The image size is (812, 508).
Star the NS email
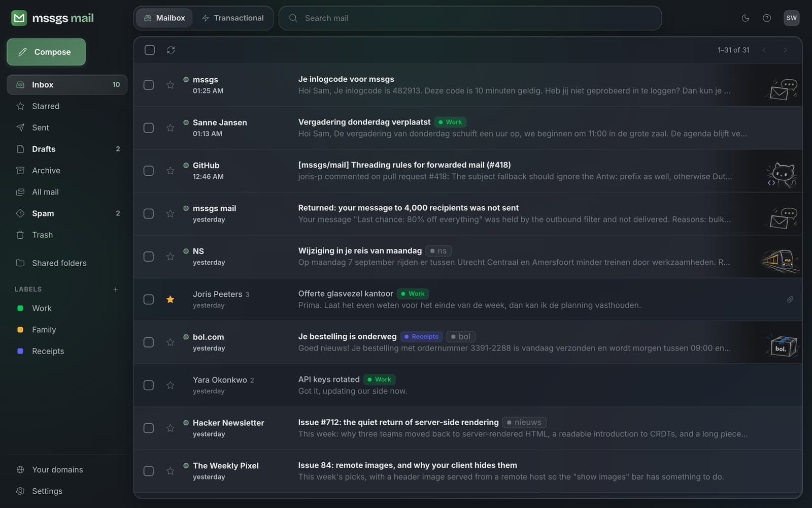point(171,257)
